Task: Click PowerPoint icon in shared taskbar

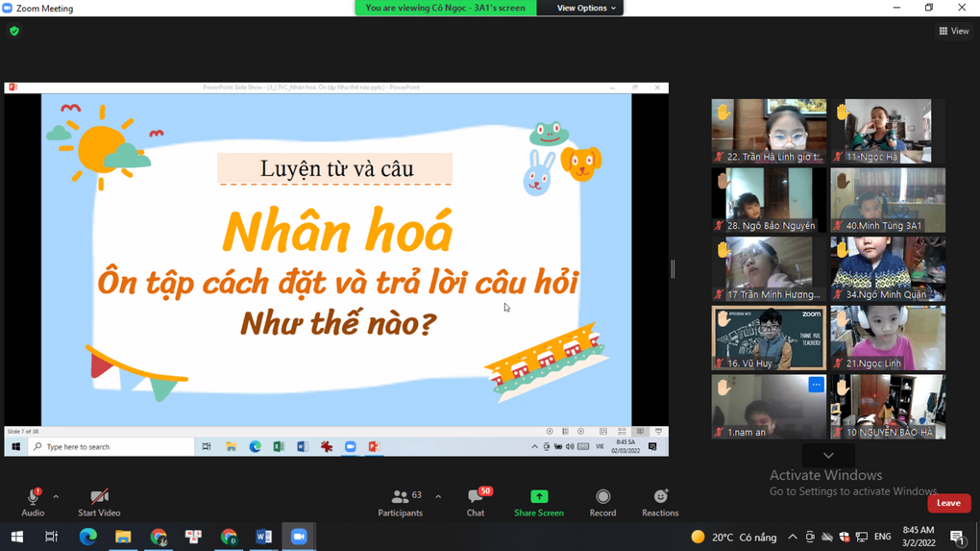Action: click(374, 446)
